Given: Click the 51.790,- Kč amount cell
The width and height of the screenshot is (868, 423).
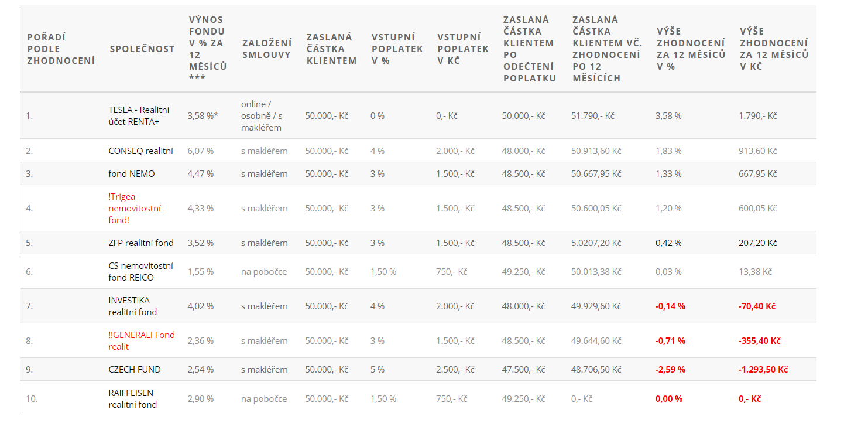Looking at the screenshot, I should pyautogui.click(x=593, y=115).
